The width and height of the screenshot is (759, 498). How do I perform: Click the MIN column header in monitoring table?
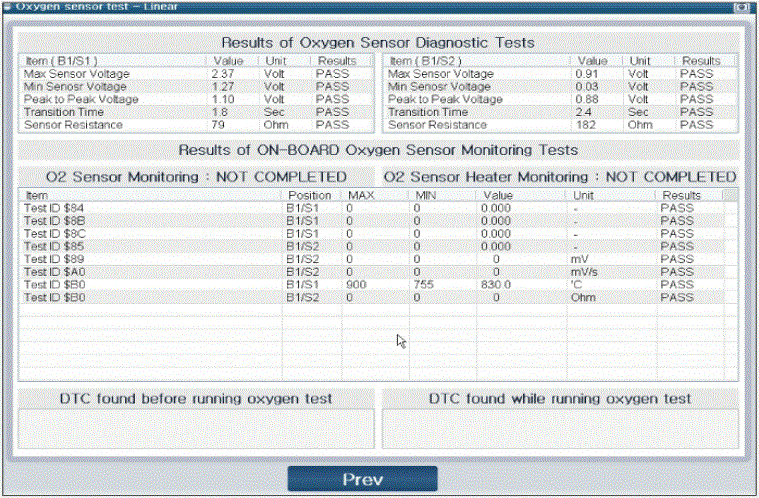click(x=427, y=195)
